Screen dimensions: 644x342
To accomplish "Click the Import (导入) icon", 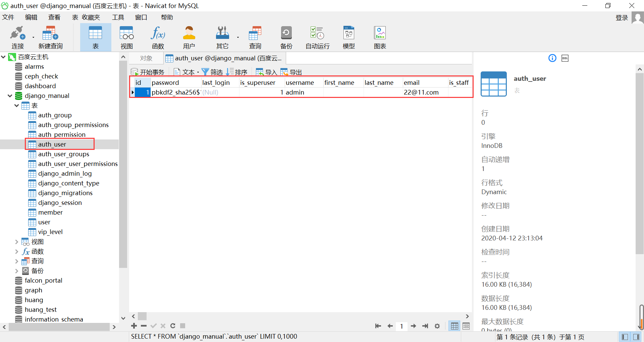I will tap(260, 72).
